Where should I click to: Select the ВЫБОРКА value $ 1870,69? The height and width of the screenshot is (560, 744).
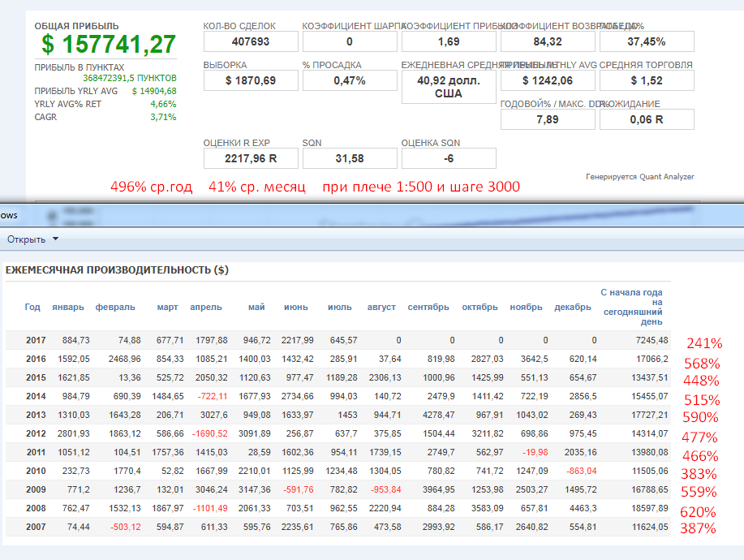(x=251, y=80)
